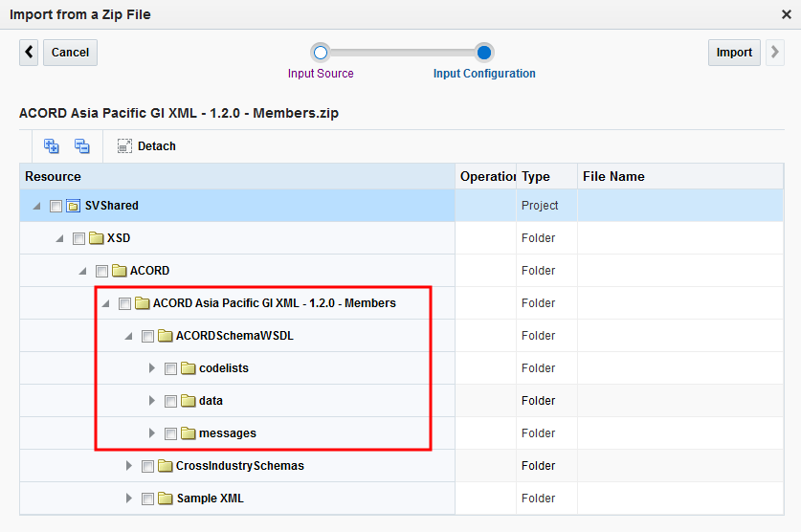Select the messages row label

(x=228, y=433)
